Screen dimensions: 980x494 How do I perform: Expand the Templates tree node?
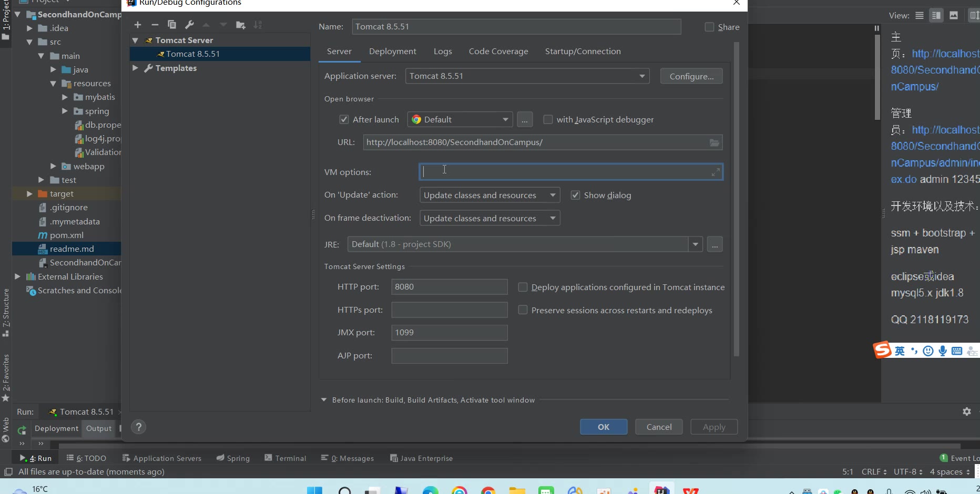click(135, 68)
